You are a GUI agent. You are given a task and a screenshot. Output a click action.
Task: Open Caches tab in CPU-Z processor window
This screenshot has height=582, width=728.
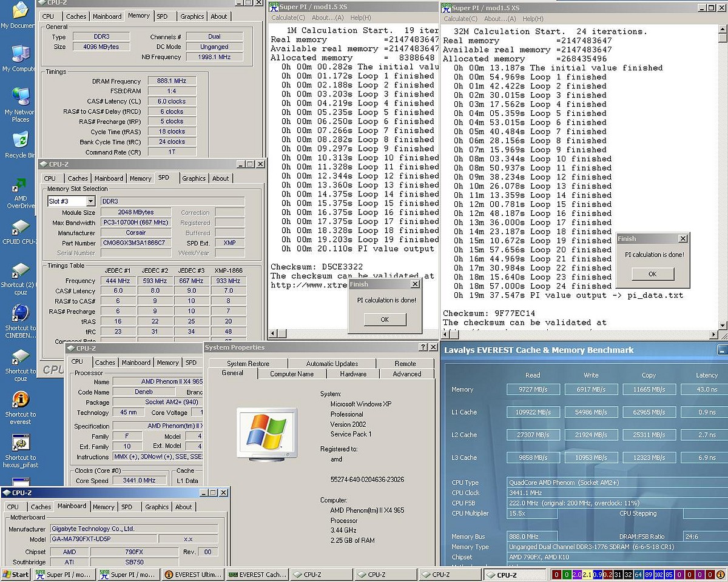[x=105, y=363]
